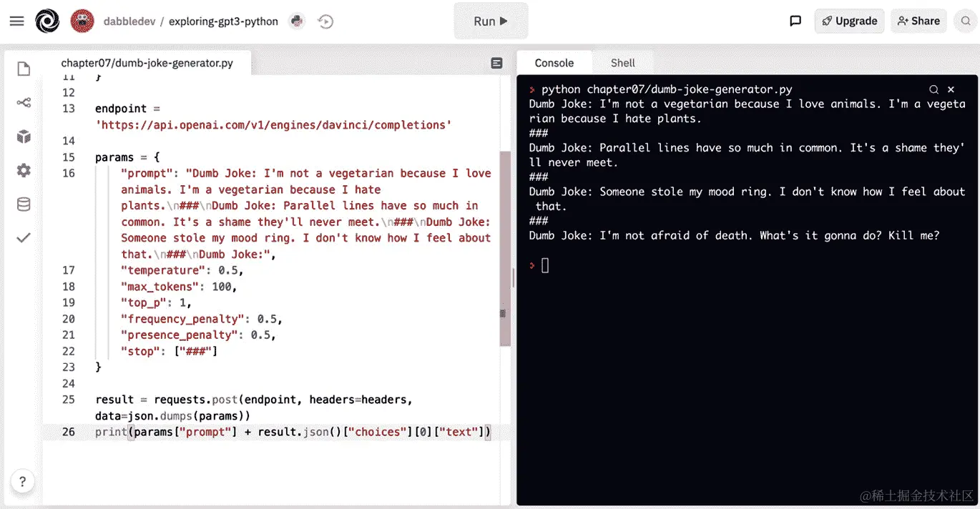
Task: Open the Unit Tests panel
Action: 23,238
